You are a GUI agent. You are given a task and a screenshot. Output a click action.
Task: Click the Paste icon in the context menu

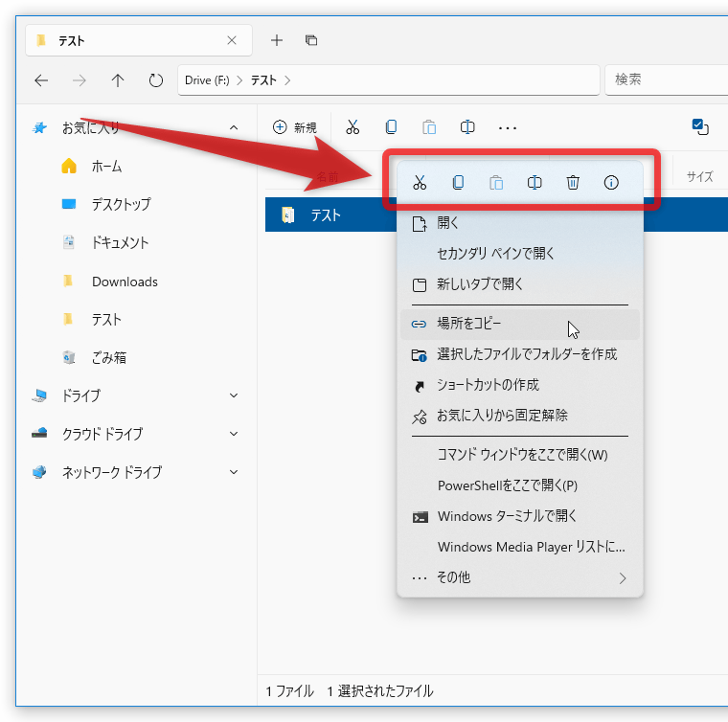(x=496, y=183)
